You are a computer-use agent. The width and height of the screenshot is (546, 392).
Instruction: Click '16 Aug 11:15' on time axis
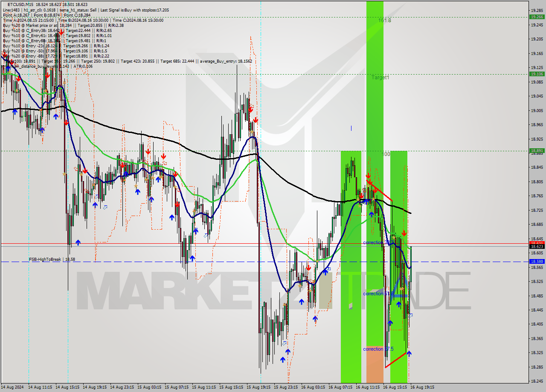coord(368,387)
